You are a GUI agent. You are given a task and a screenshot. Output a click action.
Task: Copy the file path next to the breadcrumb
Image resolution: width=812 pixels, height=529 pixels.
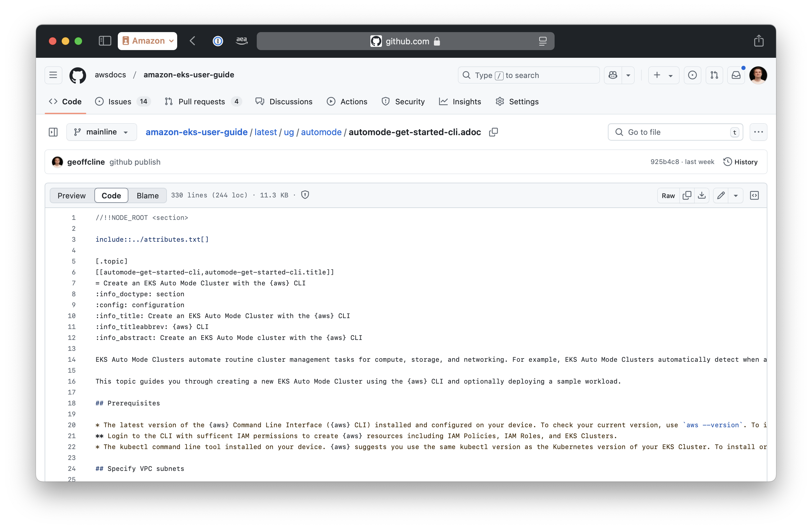(494, 132)
